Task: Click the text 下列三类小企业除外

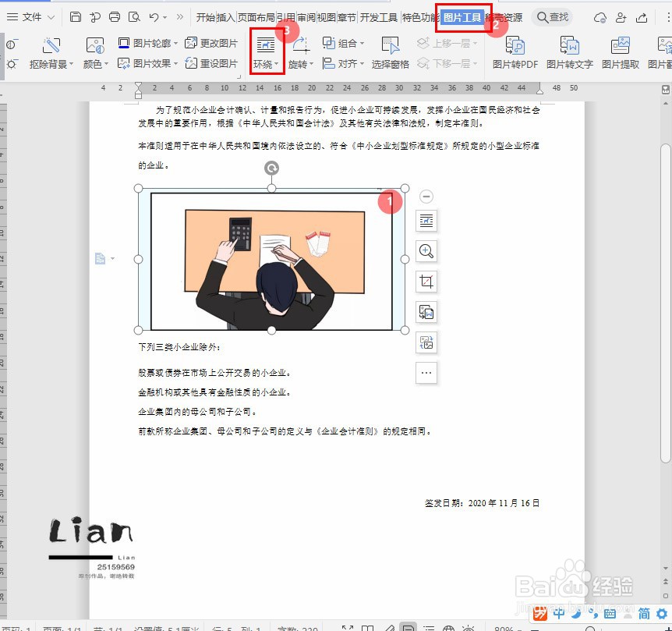Action: (178, 347)
